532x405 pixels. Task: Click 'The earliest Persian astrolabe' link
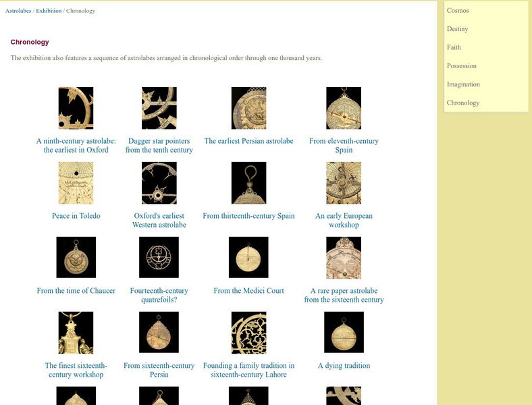tap(248, 141)
